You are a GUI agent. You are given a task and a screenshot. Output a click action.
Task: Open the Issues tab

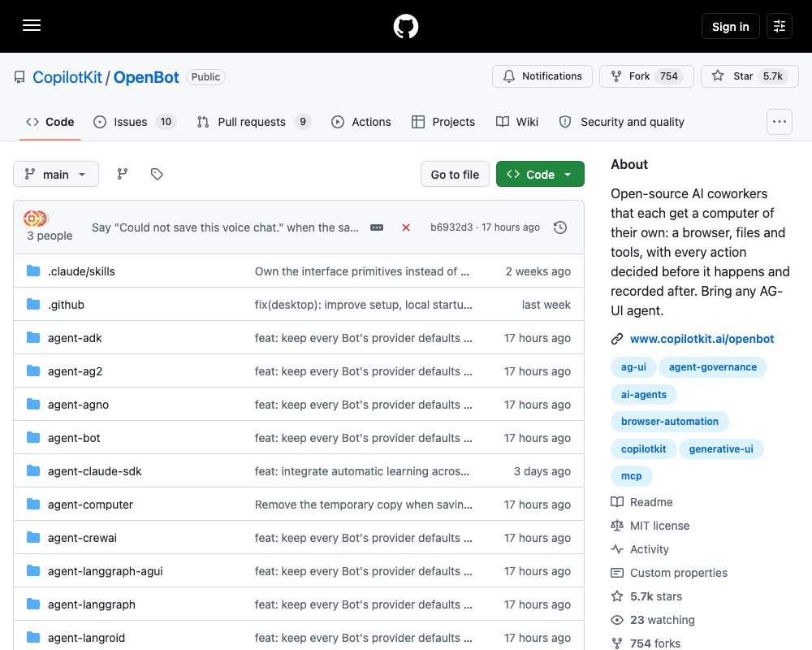click(x=135, y=122)
